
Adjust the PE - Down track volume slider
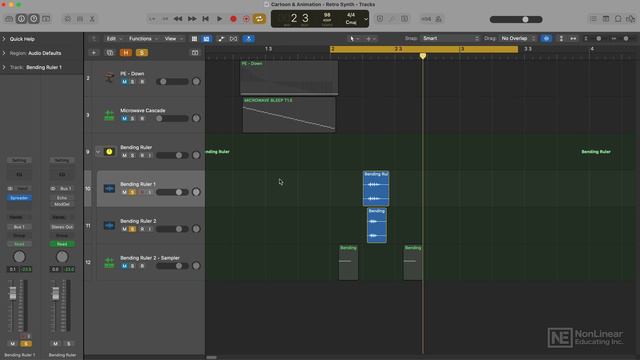pyautogui.click(x=172, y=82)
